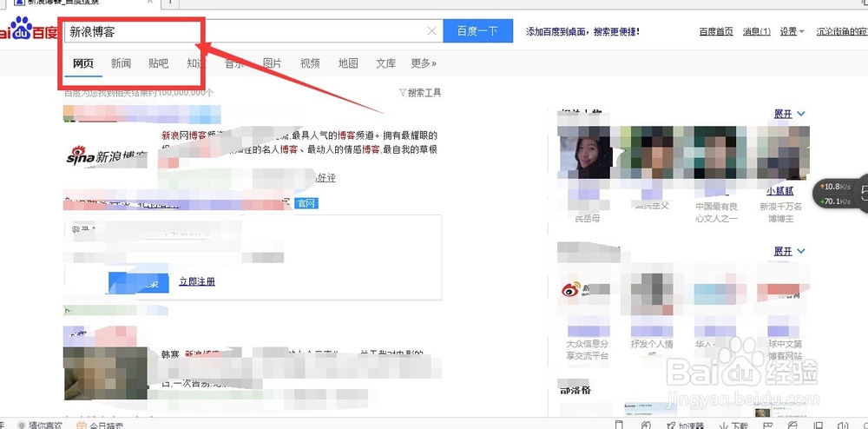The height and width of the screenshot is (429, 868).
Task: Switch to the 图片 tab
Action: tap(272, 63)
